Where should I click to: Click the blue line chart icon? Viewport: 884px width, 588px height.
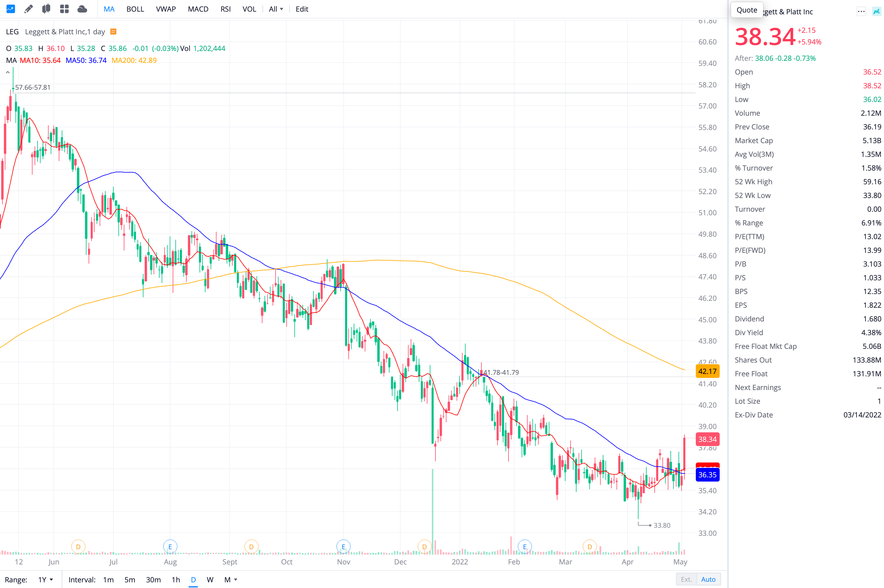tap(10, 9)
